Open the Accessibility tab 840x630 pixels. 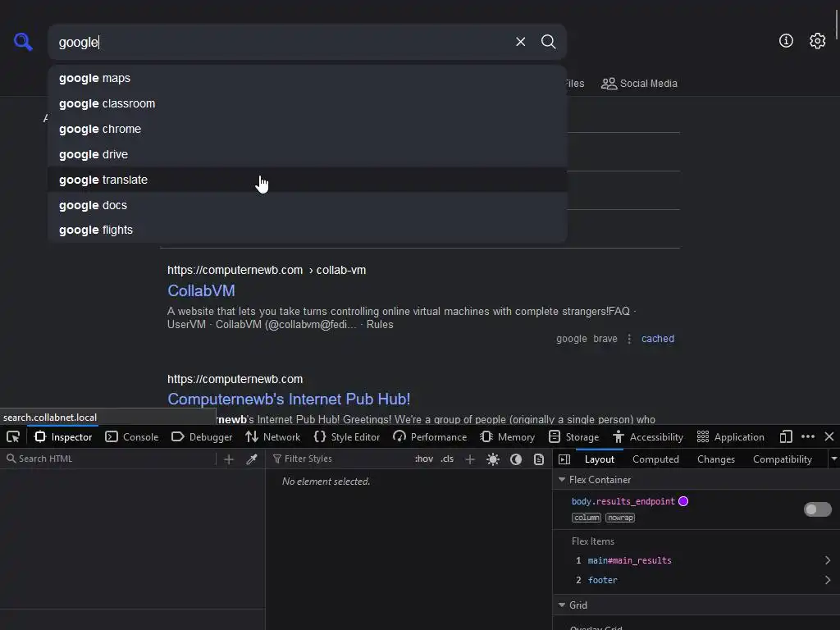point(648,436)
